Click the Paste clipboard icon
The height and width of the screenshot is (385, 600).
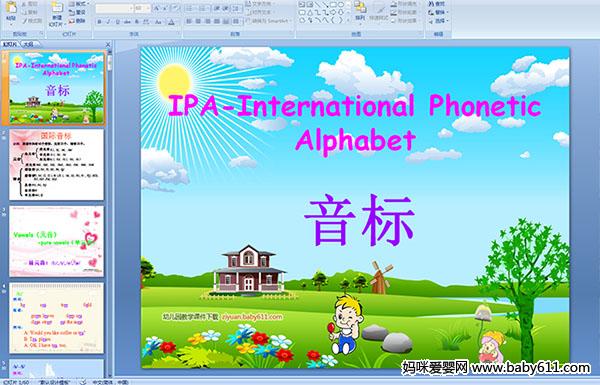11,8
